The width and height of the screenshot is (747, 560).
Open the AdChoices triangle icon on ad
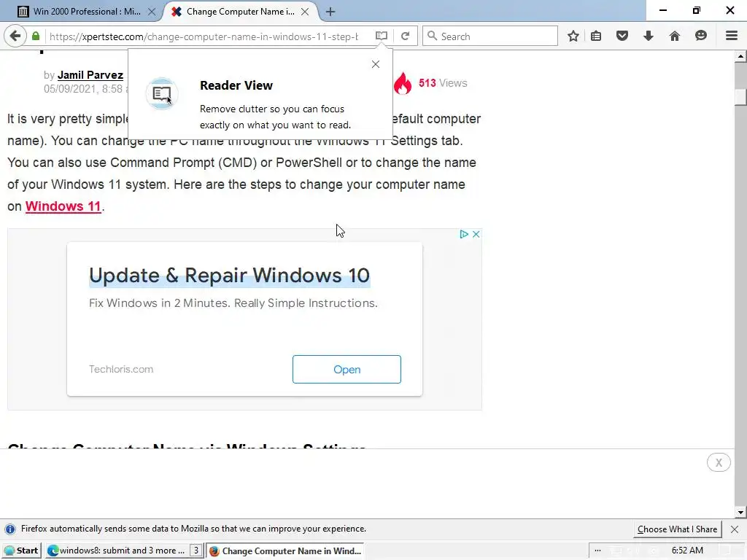coord(464,234)
